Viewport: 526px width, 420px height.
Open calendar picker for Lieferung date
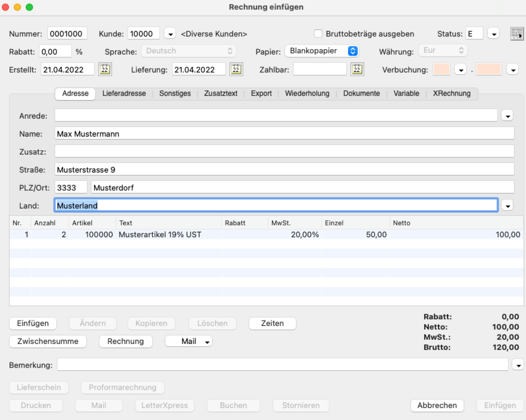click(236, 70)
